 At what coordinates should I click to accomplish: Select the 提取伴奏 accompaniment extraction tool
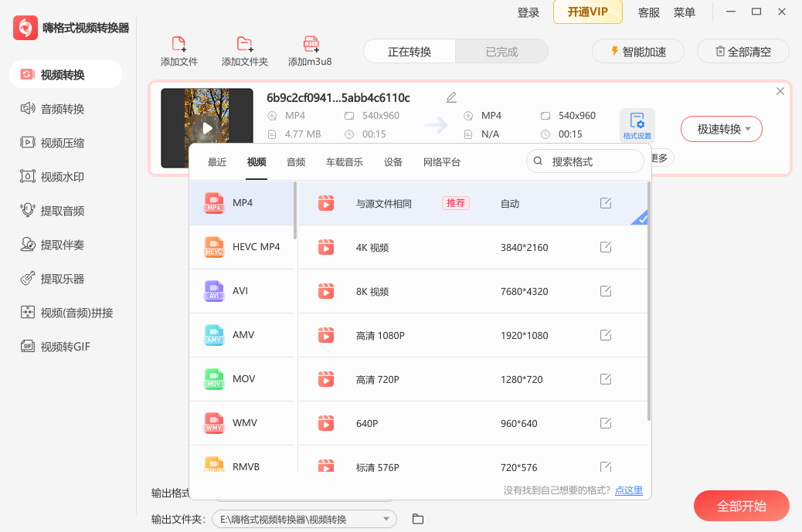click(x=66, y=244)
